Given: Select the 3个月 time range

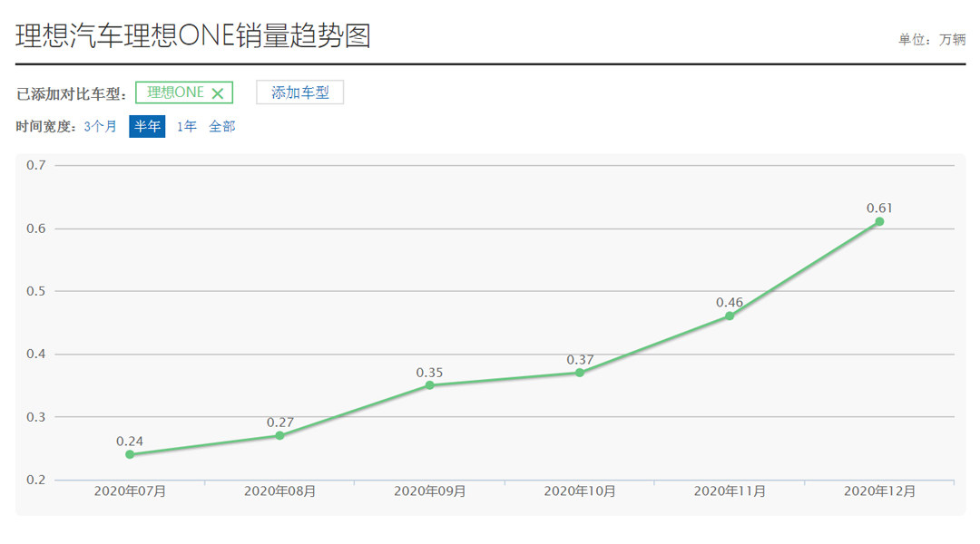Looking at the screenshot, I should (100, 127).
